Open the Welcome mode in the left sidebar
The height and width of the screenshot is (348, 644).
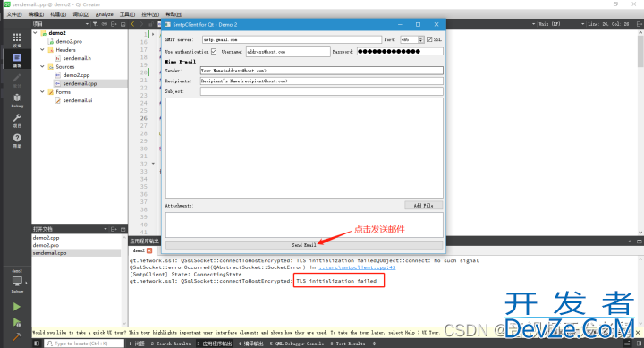click(x=17, y=40)
